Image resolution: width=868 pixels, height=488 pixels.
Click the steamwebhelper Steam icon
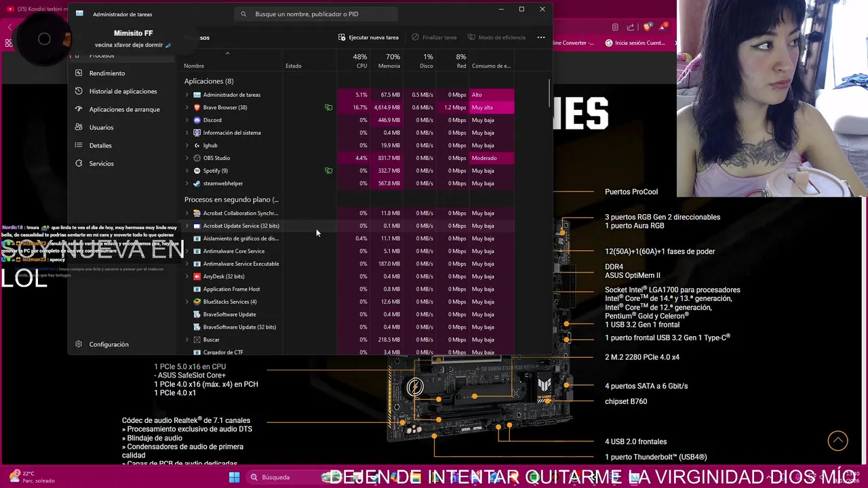197,184
